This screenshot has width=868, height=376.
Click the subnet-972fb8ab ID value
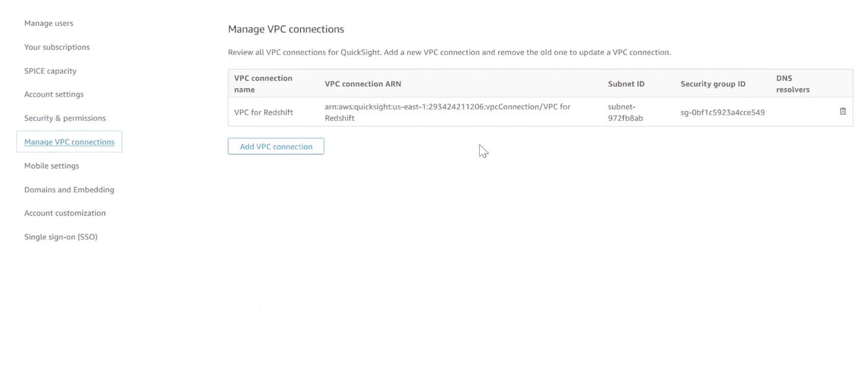tap(625, 112)
